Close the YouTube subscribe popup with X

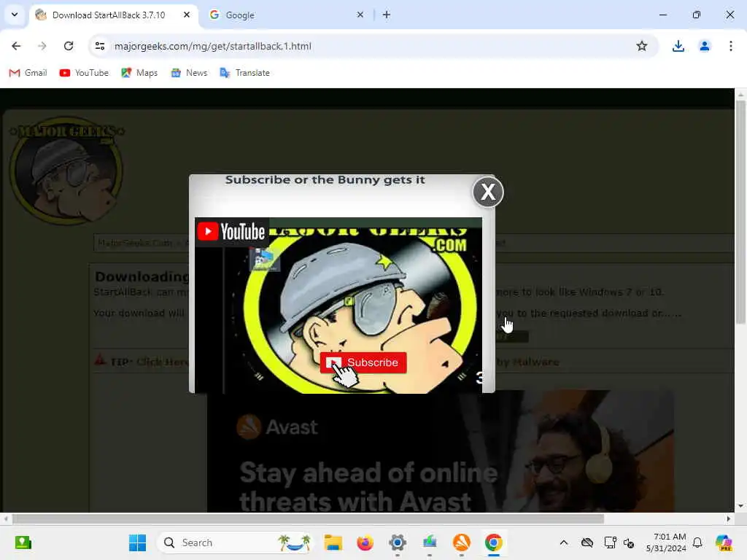[x=488, y=192]
